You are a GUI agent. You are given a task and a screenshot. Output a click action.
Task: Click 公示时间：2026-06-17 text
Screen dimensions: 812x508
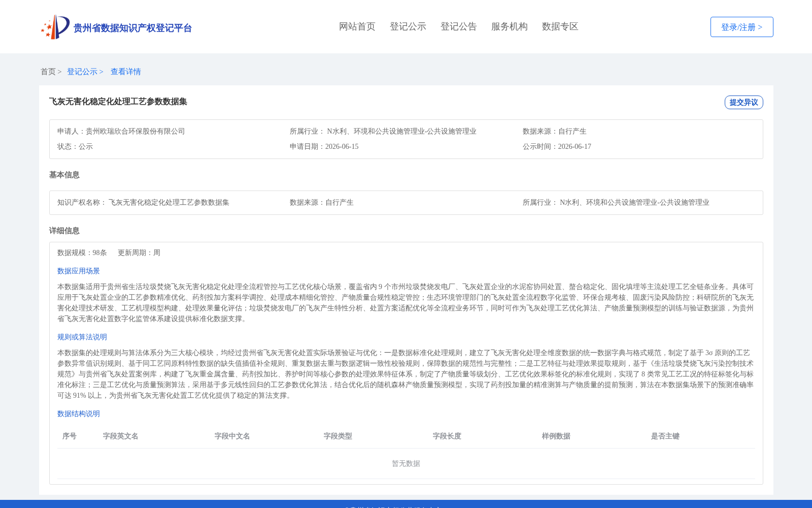[x=557, y=146]
